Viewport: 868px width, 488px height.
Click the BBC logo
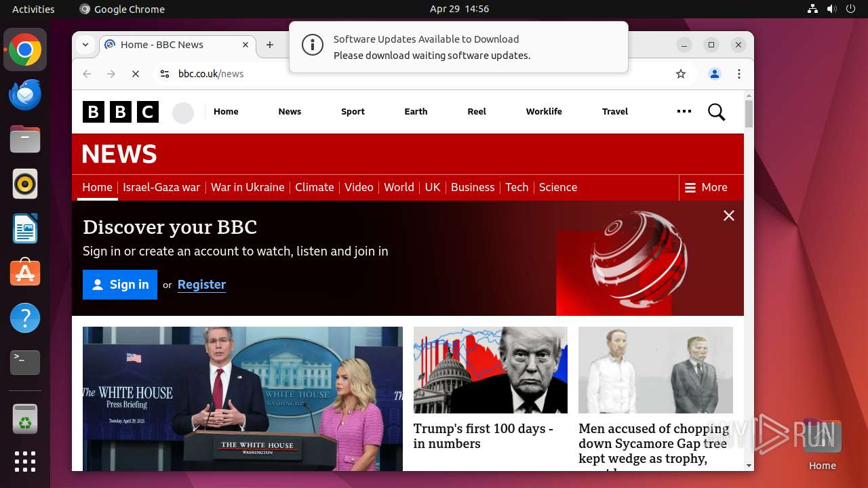click(x=121, y=112)
